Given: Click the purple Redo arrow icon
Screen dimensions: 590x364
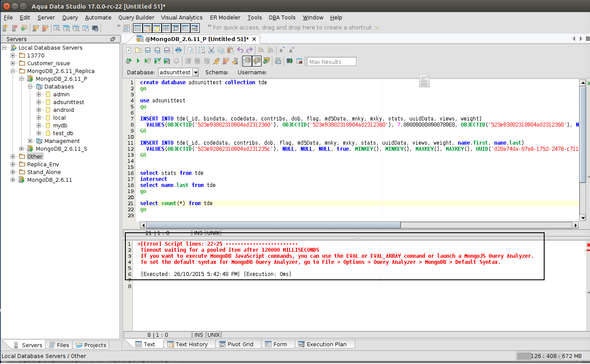Looking at the screenshot, I should 249,50.
